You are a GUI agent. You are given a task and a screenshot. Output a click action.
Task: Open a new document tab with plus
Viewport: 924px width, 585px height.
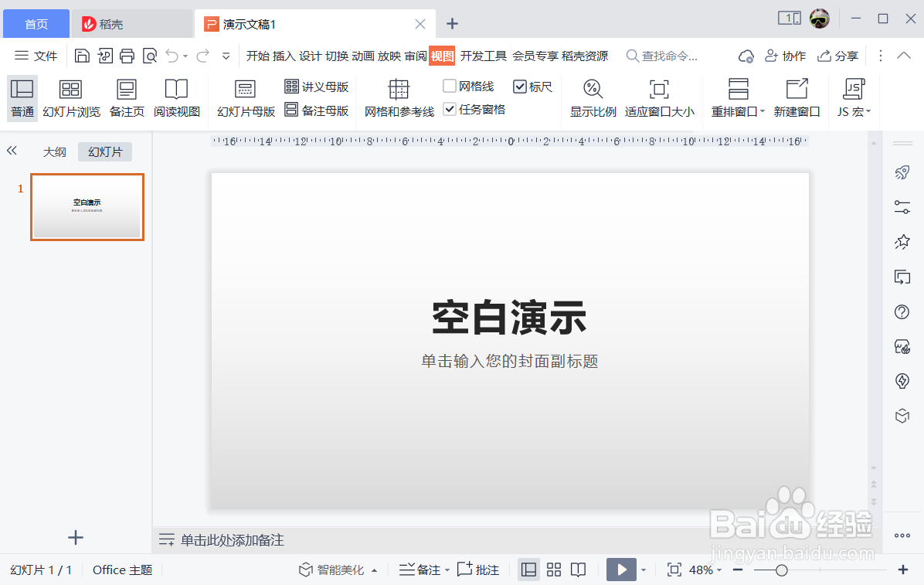pyautogui.click(x=452, y=24)
